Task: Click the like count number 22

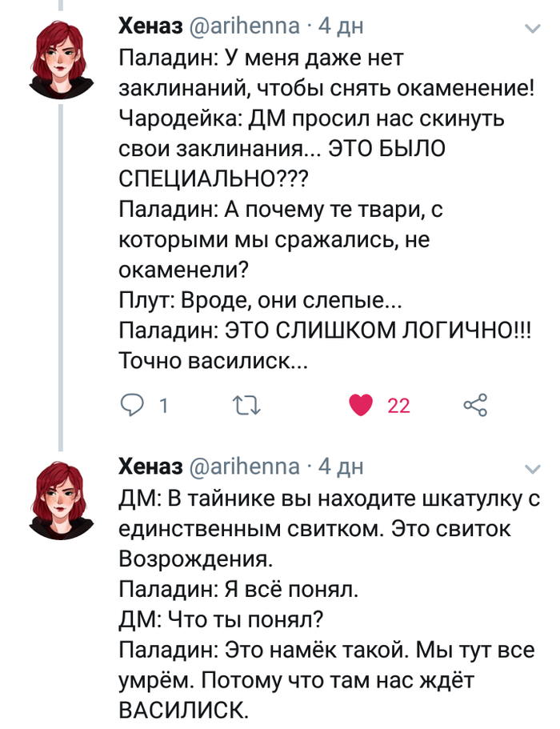Action: tap(398, 407)
